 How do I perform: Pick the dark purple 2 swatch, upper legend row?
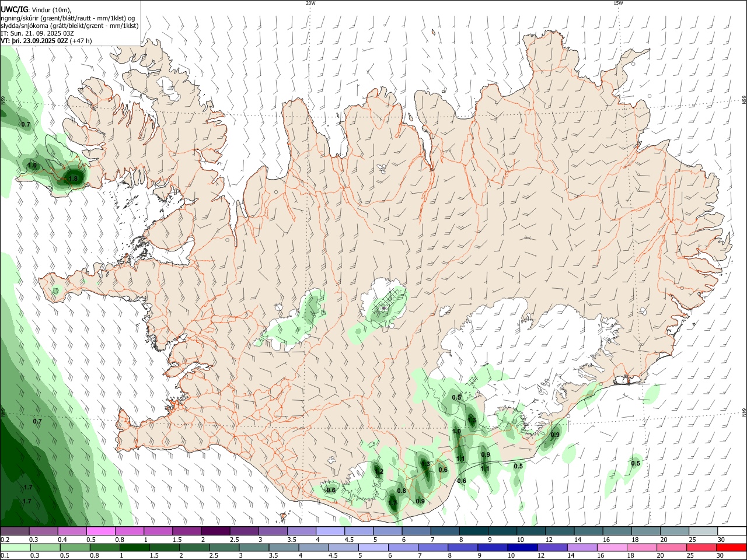point(215,531)
